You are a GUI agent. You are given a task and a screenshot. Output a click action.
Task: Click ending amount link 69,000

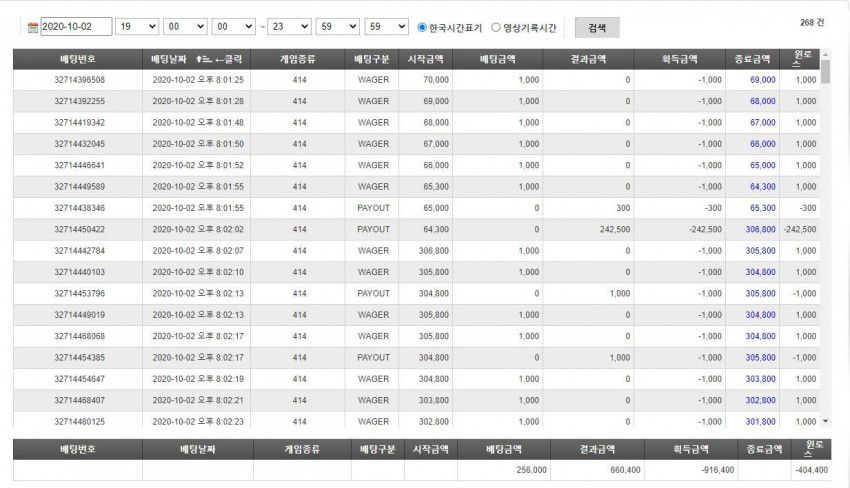click(x=763, y=80)
